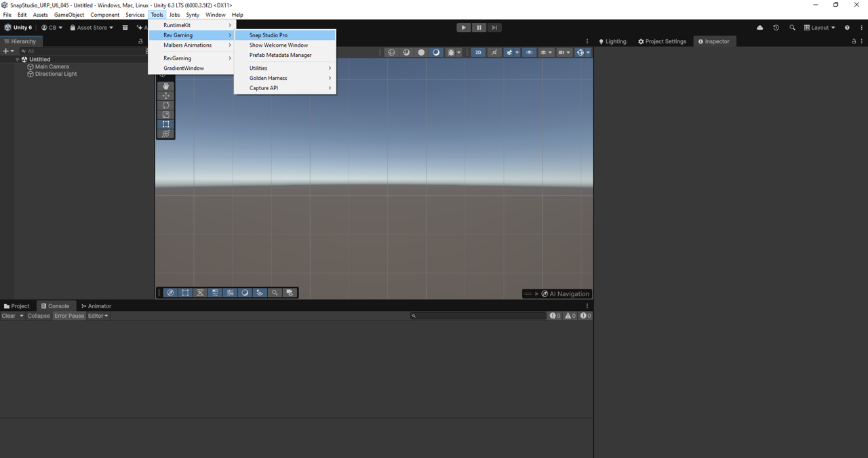Viewport: 868px width, 458px height.
Task: Toggle the Hierarchy panel lock
Action: click(x=140, y=41)
